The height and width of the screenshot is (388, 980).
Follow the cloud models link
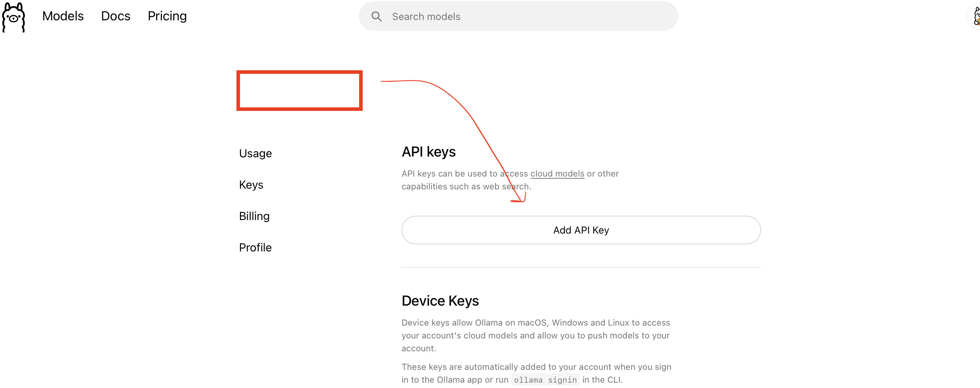click(557, 173)
